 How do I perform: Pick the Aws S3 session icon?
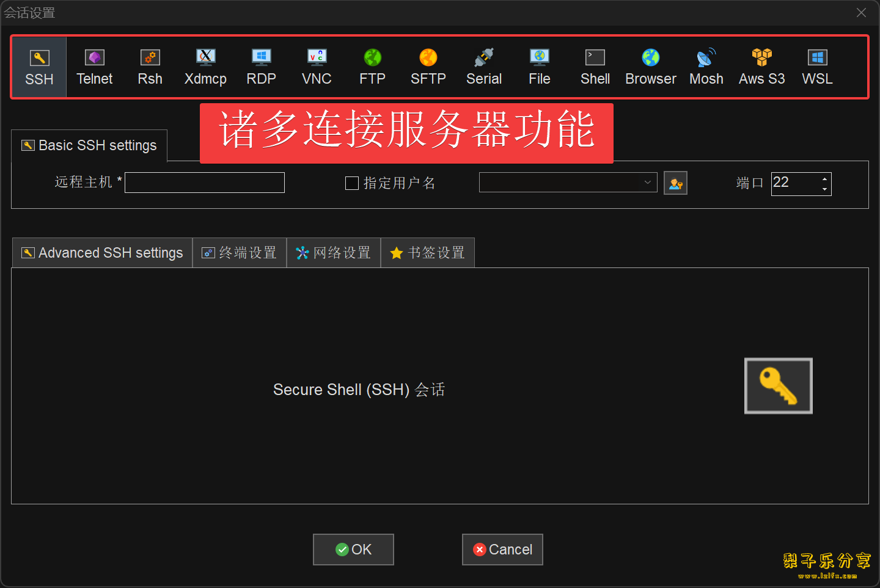click(x=762, y=67)
